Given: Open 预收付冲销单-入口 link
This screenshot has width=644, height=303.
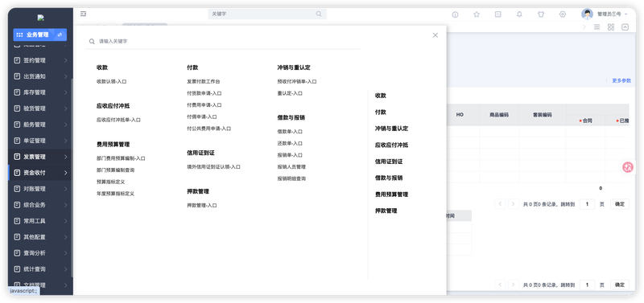Looking at the screenshot, I should pos(297,82).
